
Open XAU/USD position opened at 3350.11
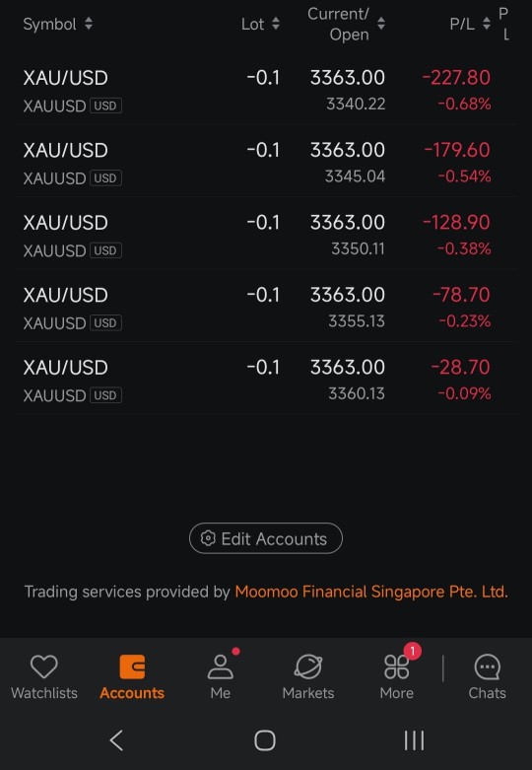click(266, 235)
